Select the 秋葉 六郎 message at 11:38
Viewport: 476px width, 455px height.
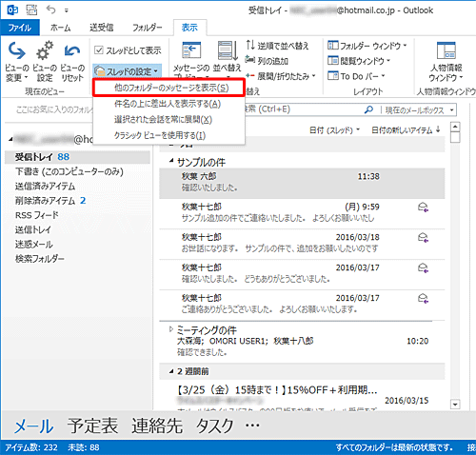pos(302,184)
